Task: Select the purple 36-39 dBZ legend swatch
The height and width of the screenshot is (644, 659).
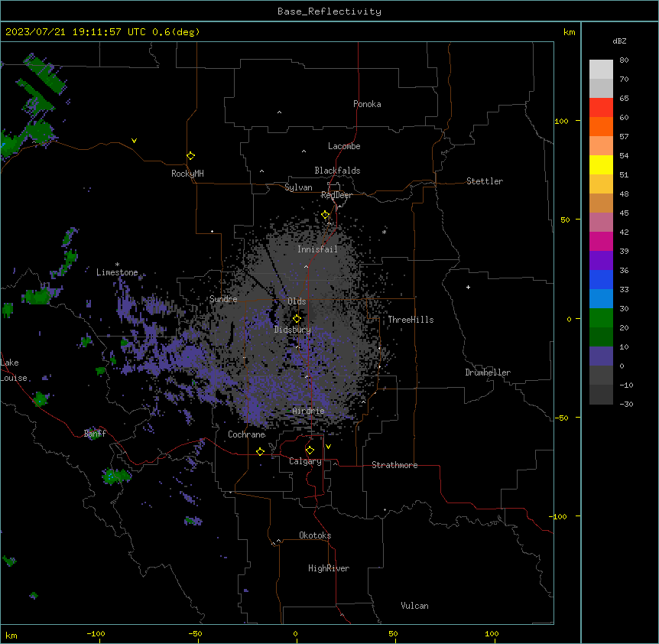Action: (601, 260)
